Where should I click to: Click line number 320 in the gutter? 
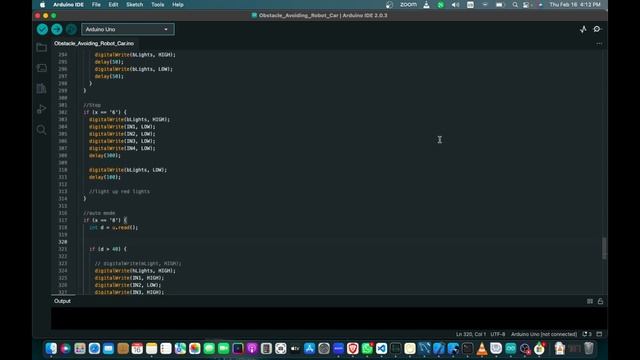pyautogui.click(x=62, y=242)
